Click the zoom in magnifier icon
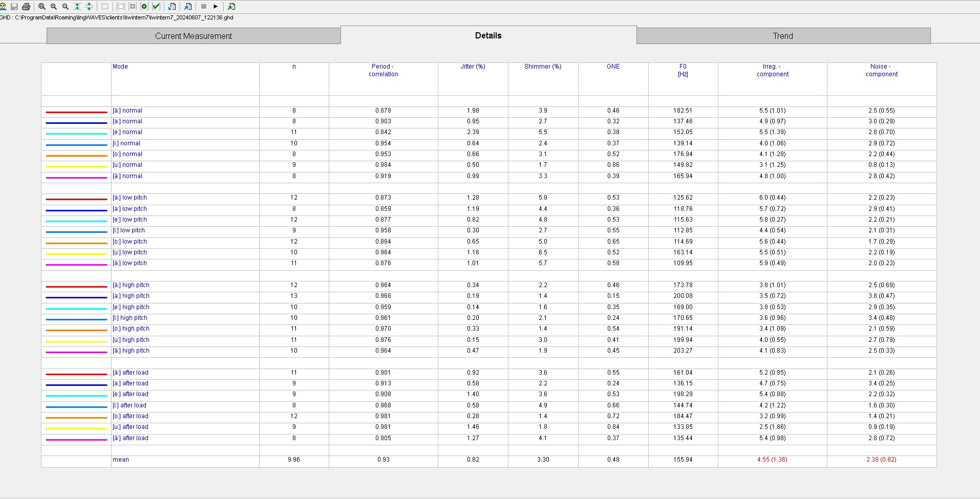The image size is (980, 499). (54, 7)
